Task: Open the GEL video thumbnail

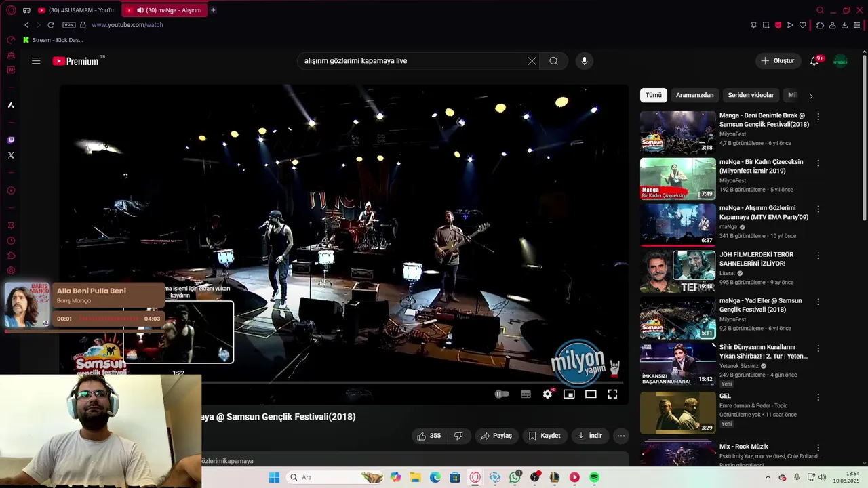Action: [678, 413]
